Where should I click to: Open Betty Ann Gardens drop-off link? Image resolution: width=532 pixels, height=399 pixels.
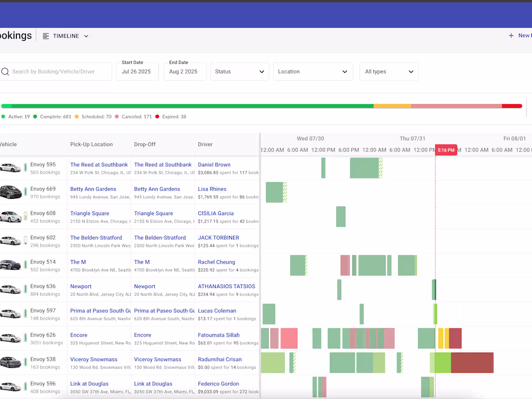(157, 189)
